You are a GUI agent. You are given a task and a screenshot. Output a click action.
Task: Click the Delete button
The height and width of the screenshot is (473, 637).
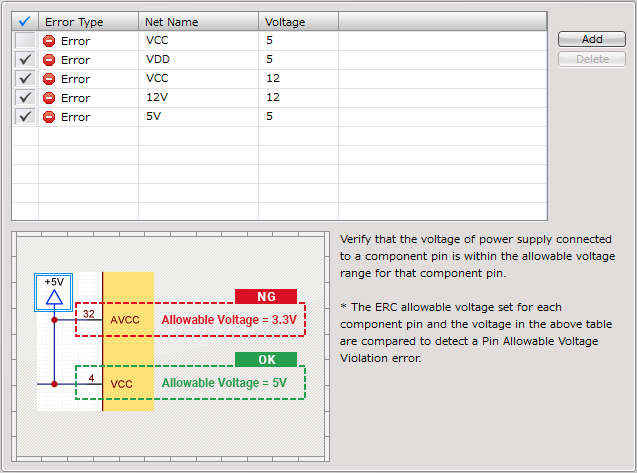[x=592, y=59]
